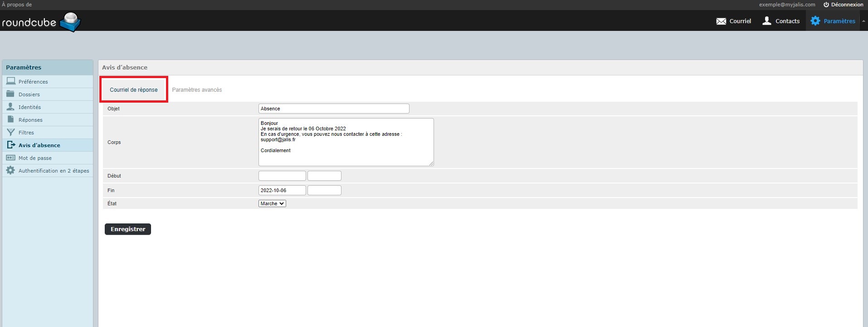Image resolution: width=868 pixels, height=327 pixels.
Task: Click the Identités person icon
Action: tap(11, 107)
